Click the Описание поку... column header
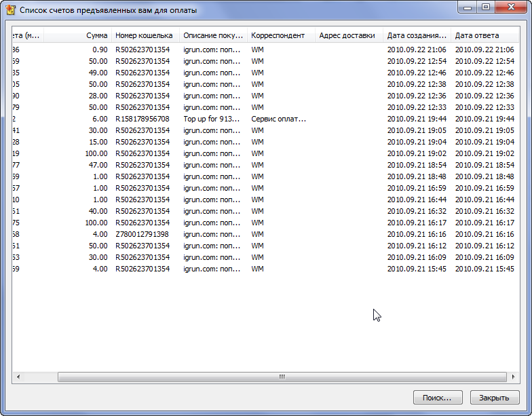 (x=213, y=35)
